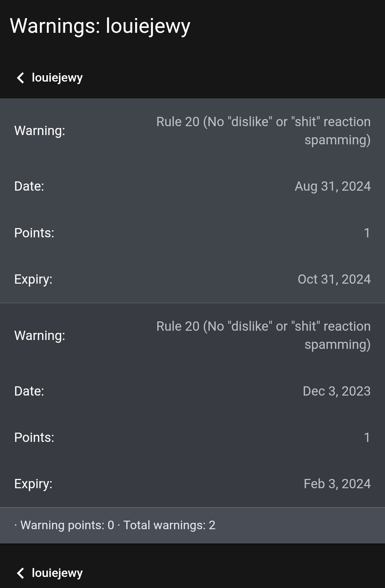Click the "Date:" label of the first warning
The image size is (385, 588).
click(29, 186)
